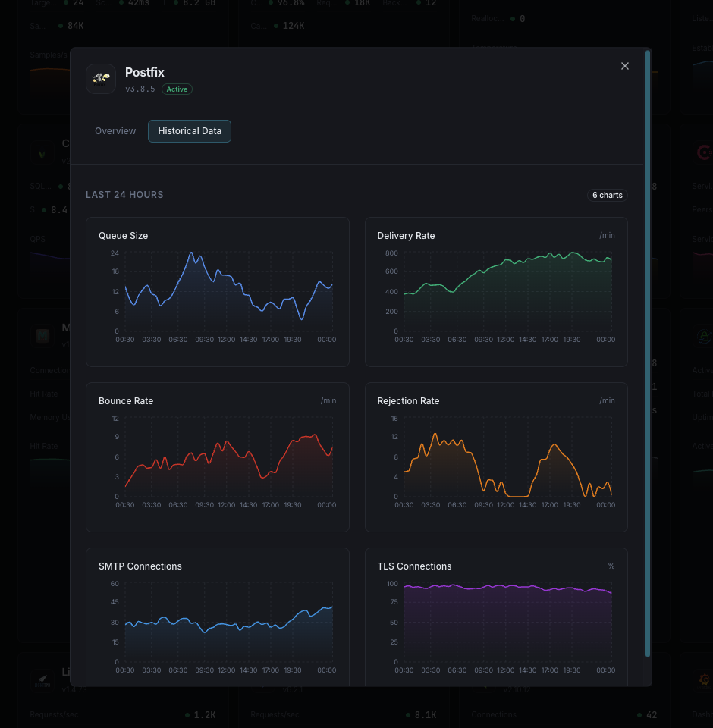Click the 6 charts badge
Viewport: 713px width, 728px height.
click(x=607, y=195)
